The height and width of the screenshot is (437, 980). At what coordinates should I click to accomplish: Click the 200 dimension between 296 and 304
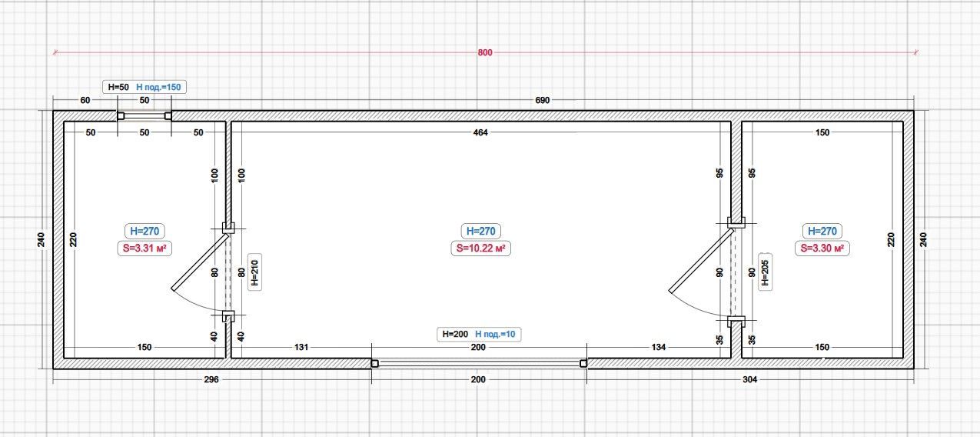coord(478,379)
